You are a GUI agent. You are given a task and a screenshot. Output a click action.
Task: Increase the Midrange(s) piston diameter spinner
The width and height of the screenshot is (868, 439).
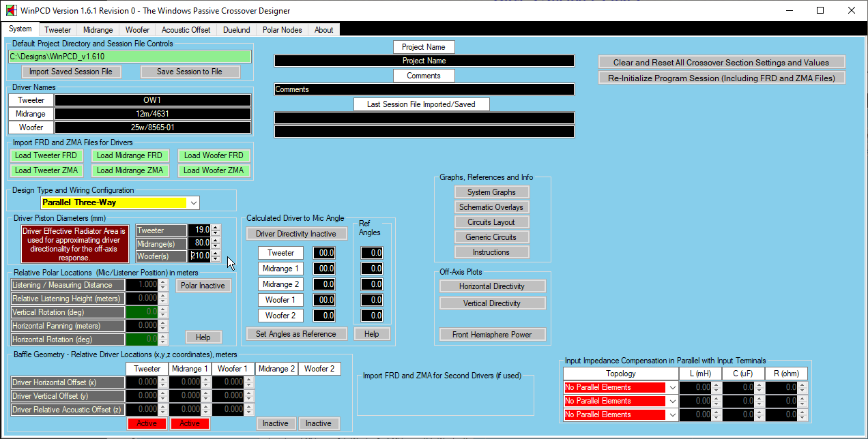point(216,241)
